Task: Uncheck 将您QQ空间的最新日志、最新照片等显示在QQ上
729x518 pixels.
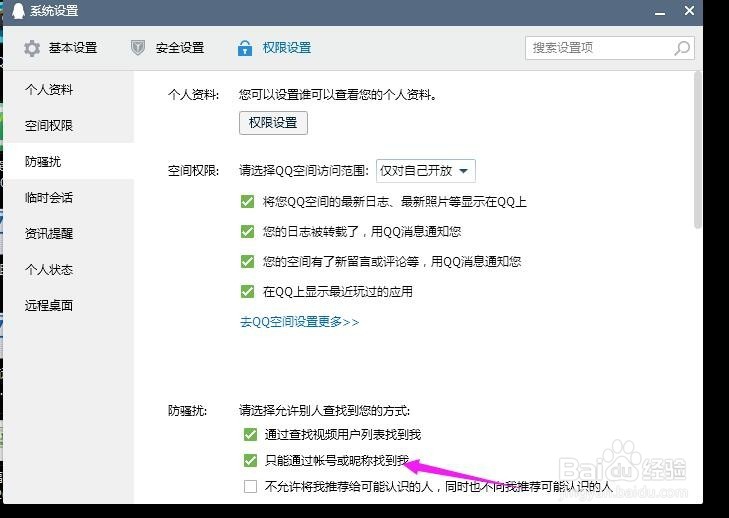Action: coord(247,201)
